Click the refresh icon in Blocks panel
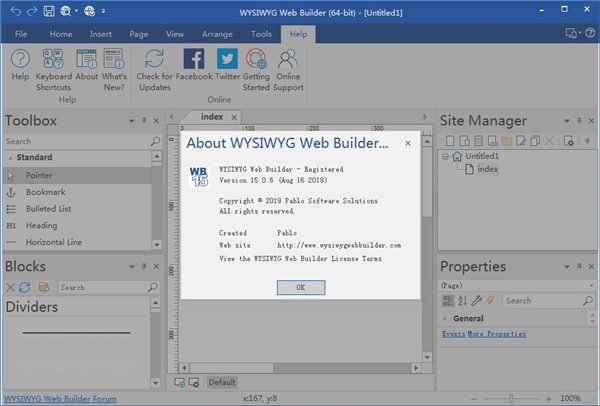The height and width of the screenshot is (406, 600). (x=25, y=287)
